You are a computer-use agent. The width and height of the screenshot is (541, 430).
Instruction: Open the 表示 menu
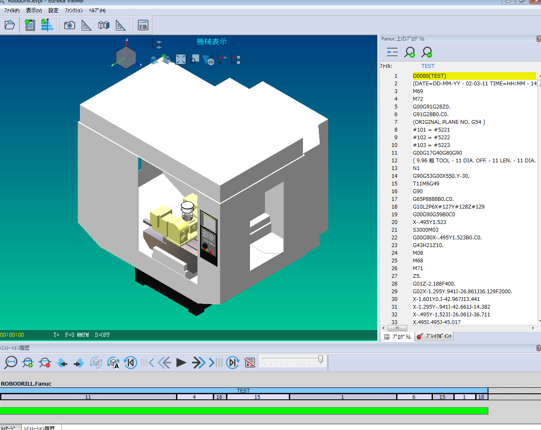pos(34,10)
